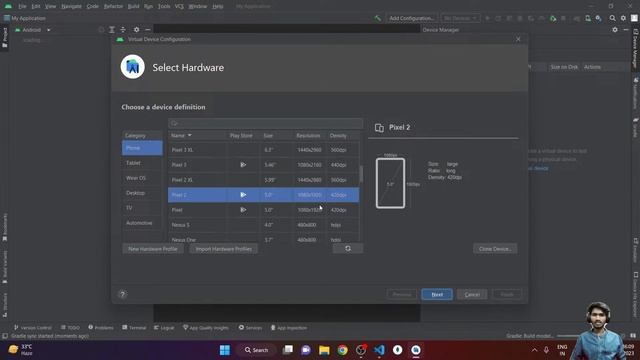Viewport: 640px width, 360px height.
Task: Open the Tools menu
Action: pos(164,6)
